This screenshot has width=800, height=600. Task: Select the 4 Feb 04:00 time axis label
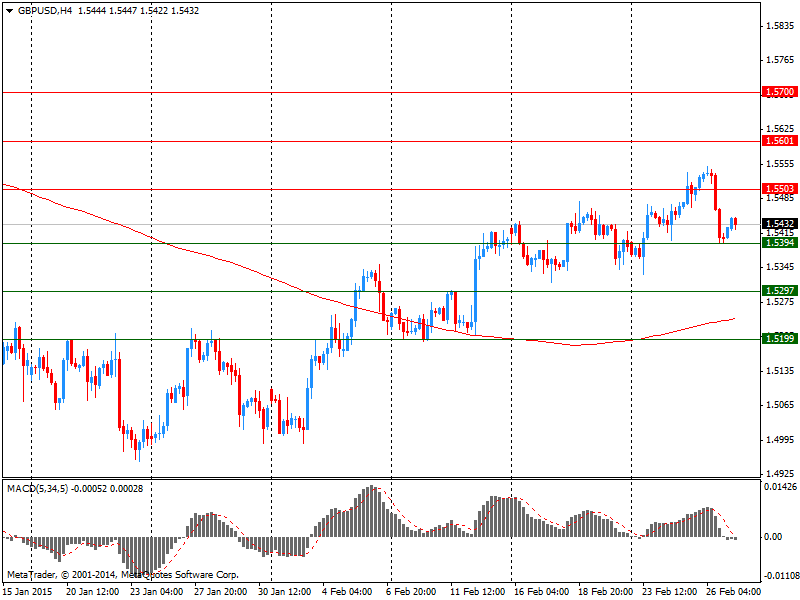pos(347,592)
